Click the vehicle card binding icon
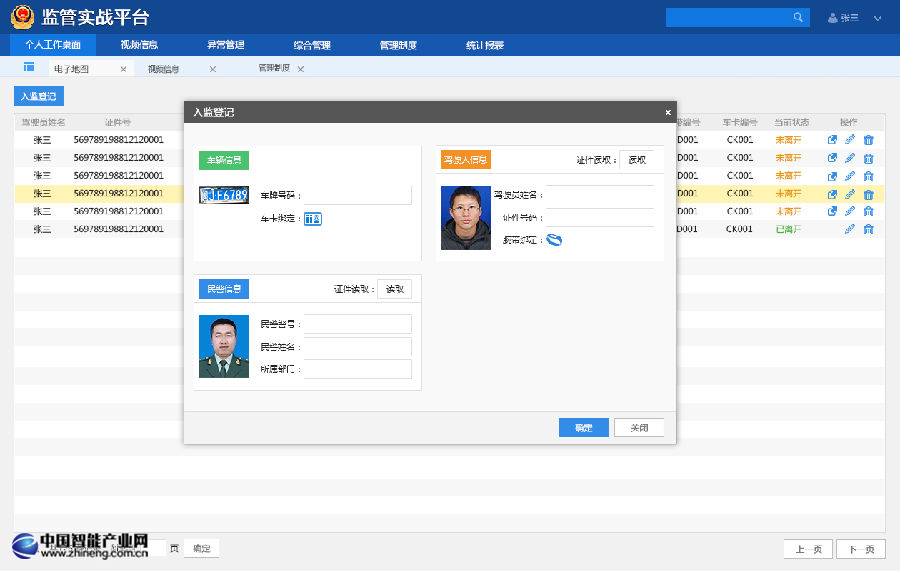The width and height of the screenshot is (900, 571). (312, 219)
